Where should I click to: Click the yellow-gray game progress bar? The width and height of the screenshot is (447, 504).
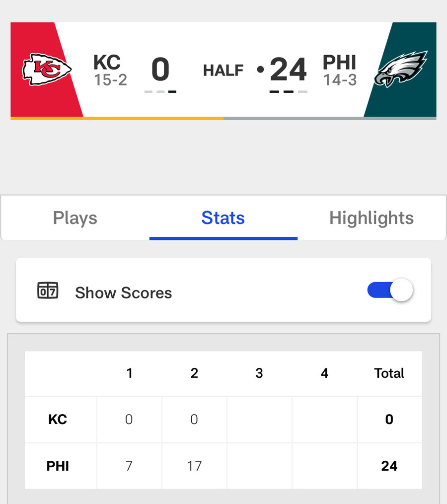223,119
